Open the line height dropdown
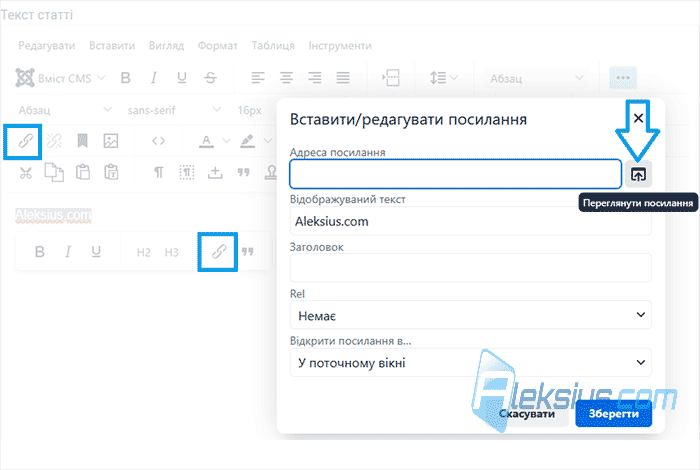This screenshot has width=700, height=470. coord(444,78)
